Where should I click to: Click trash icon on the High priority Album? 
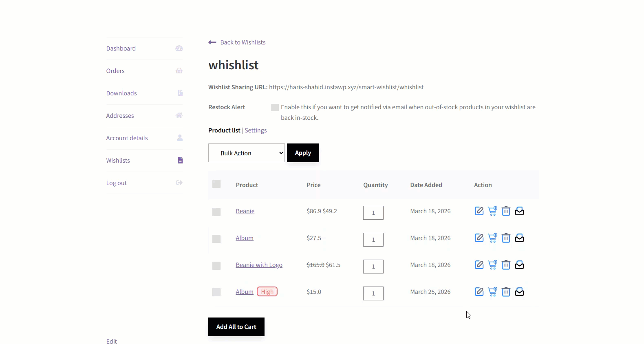click(506, 292)
